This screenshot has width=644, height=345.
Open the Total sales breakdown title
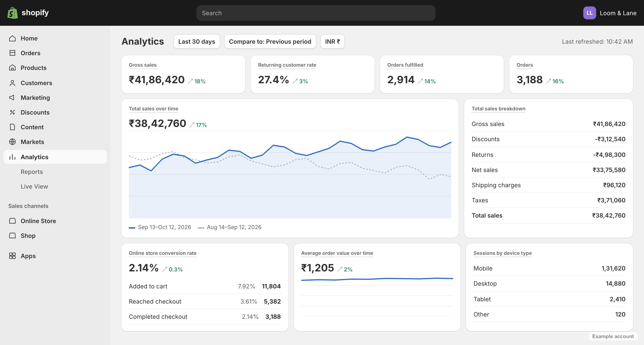click(x=498, y=109)
